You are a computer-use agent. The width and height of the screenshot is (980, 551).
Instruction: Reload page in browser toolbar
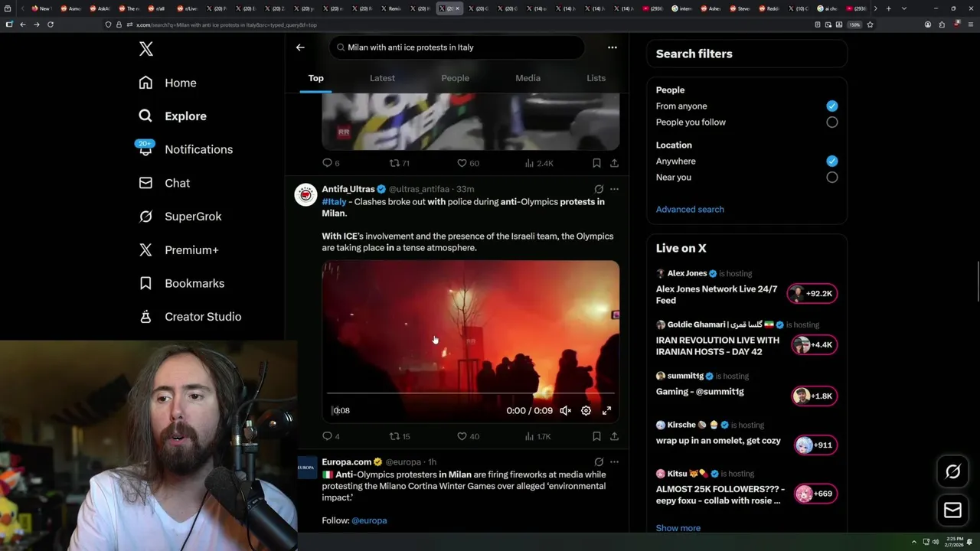(51, 24)
